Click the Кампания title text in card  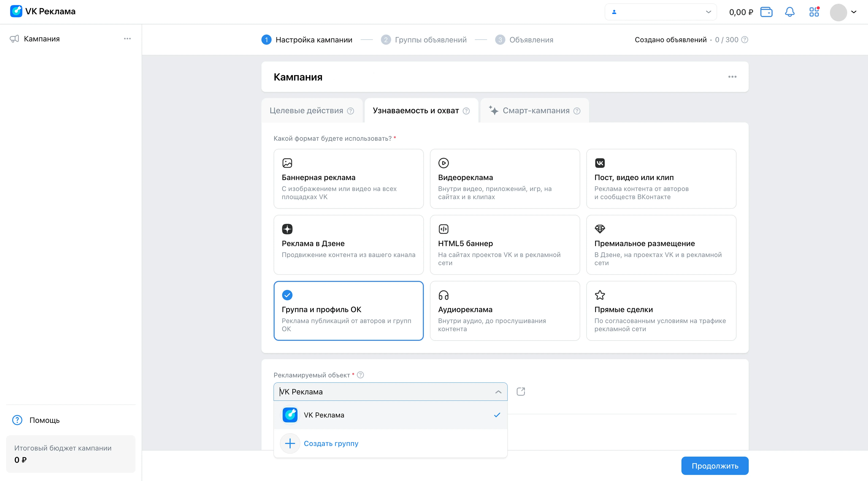(x=298, y=77)
